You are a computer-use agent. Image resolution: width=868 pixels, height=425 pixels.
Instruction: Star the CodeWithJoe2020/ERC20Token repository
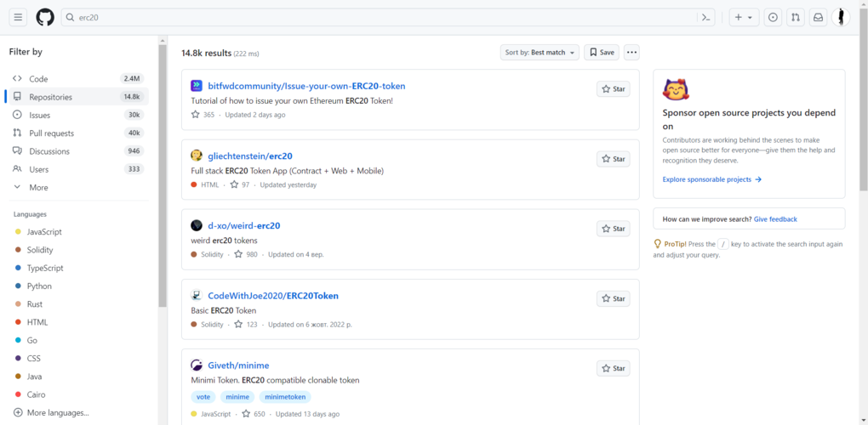[x=614, y=298]
